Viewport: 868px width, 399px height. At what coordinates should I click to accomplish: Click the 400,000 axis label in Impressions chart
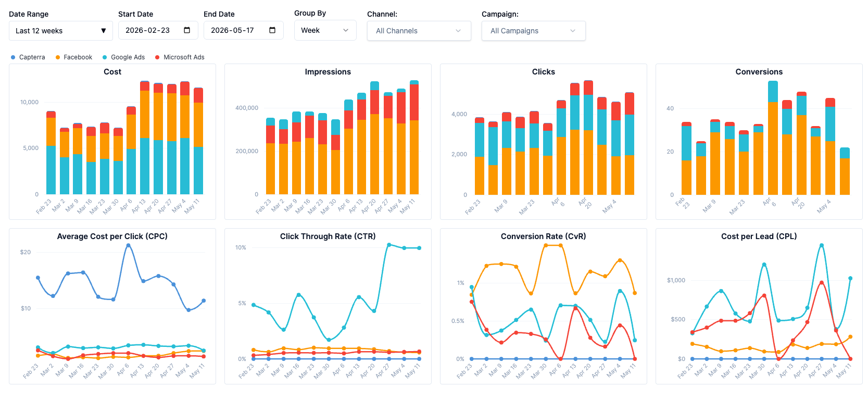(247, 108)
